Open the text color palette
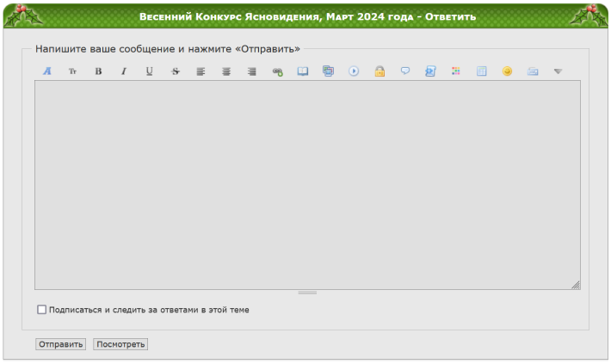This screenshot has width=611, height=364. (456, 71)
